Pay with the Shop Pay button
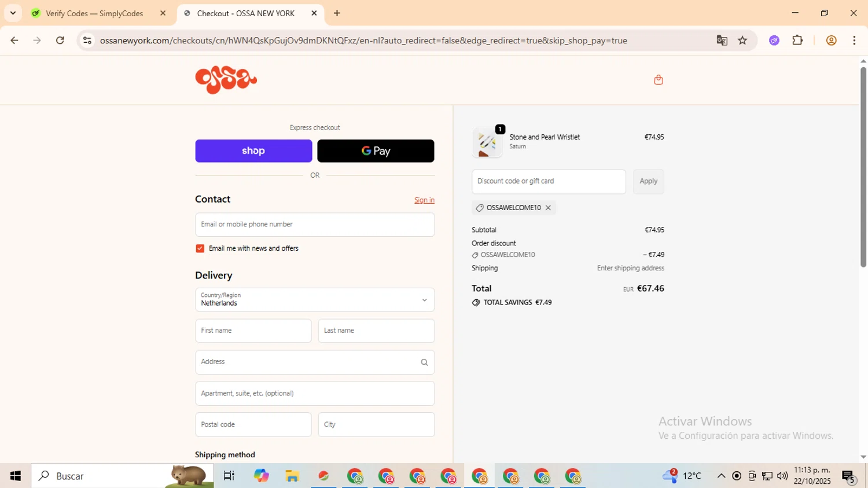Viewport: 868px width, 488px height. pos(253,151)
